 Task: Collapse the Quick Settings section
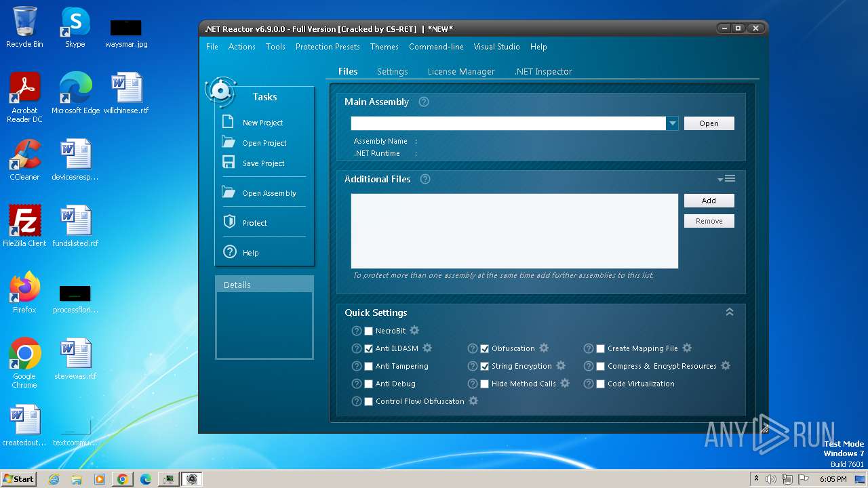point(730,312)
